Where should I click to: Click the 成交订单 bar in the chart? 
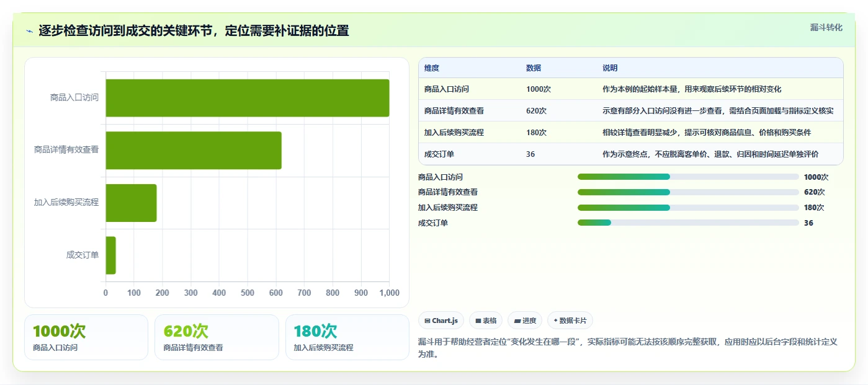111,255
